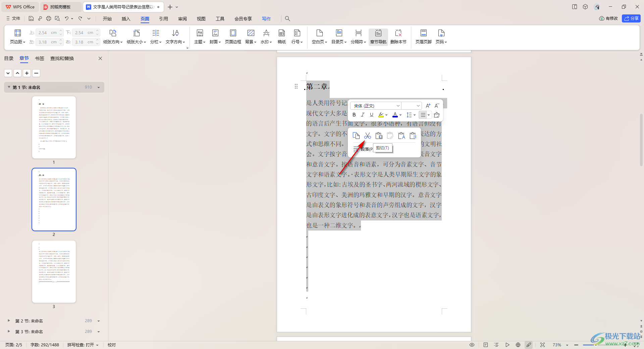The height and width of the screenshot is (349, 644).
Task: Open page number options
Action: 441,37
